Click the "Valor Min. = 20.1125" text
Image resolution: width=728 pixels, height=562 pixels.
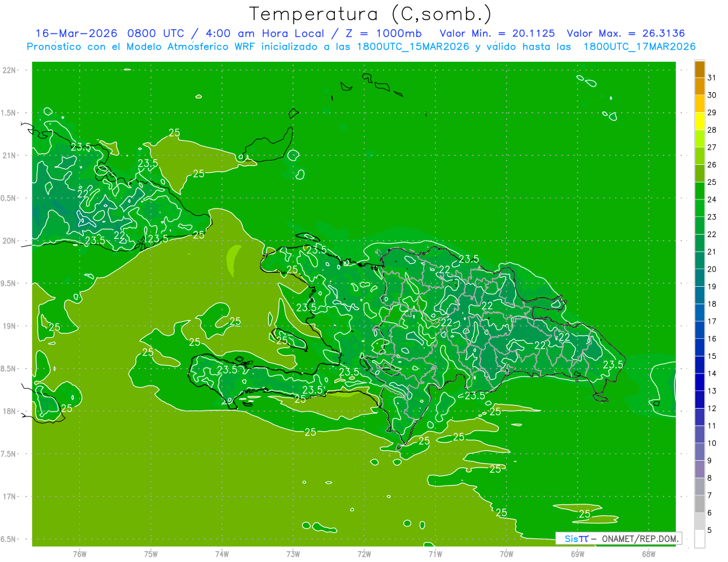(497, 33)
